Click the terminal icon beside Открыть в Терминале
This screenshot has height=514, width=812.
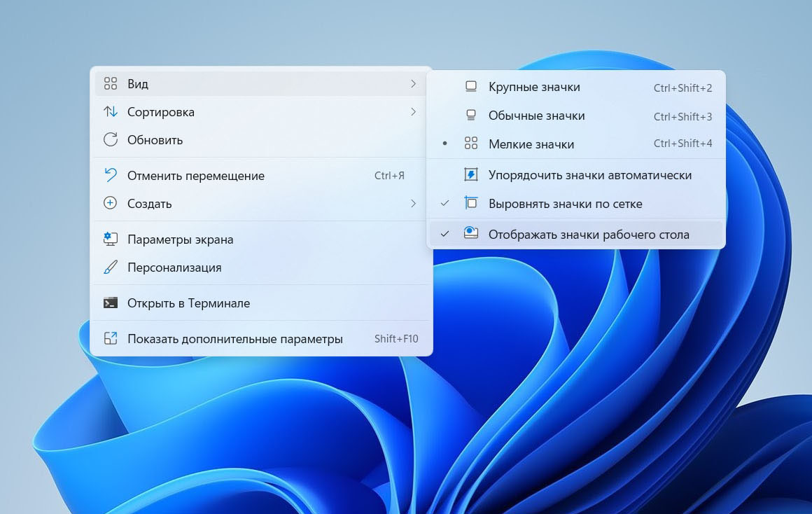click(111, 303)
